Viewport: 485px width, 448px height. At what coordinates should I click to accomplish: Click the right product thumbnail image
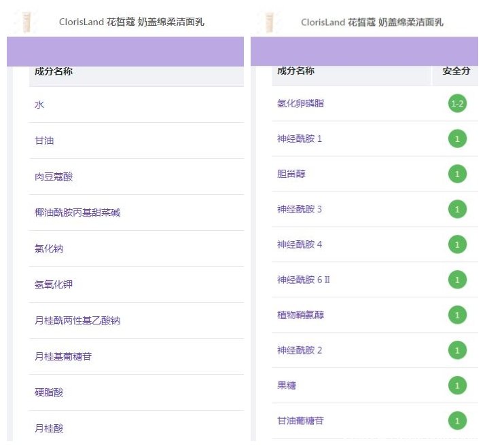pos(270,22)
